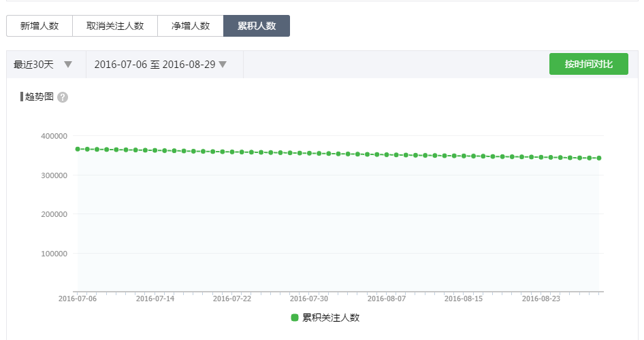Open the 取消关注人数 tab
This screenshot has width=644, height=340.
[x=115, y=26]
